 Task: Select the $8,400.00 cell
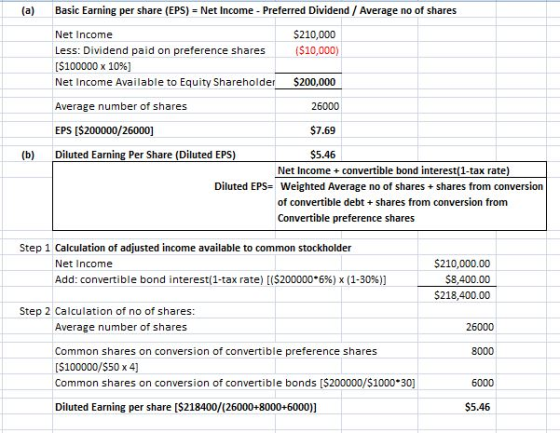(x=468, y=279)
